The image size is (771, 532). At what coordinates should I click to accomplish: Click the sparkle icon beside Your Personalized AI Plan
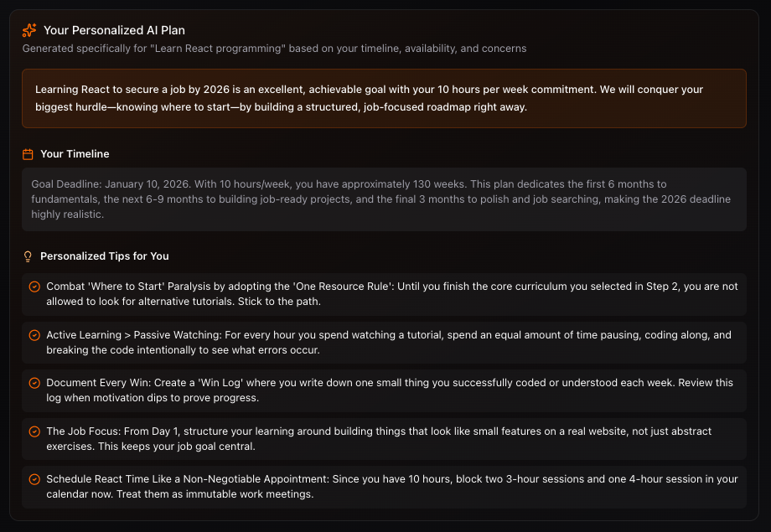coord(29,30)
